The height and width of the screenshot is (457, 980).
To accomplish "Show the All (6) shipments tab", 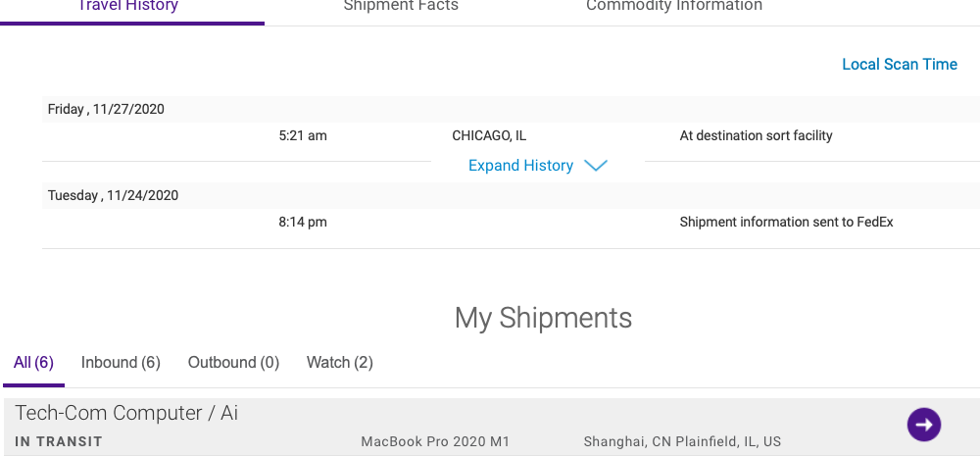I will [x=33, y=363].
